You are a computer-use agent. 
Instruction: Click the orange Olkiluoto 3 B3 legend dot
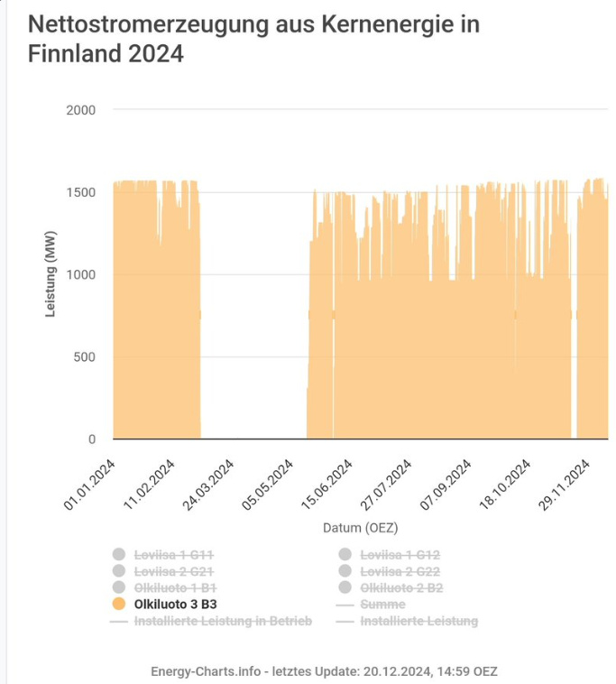[x=119, y=604]
